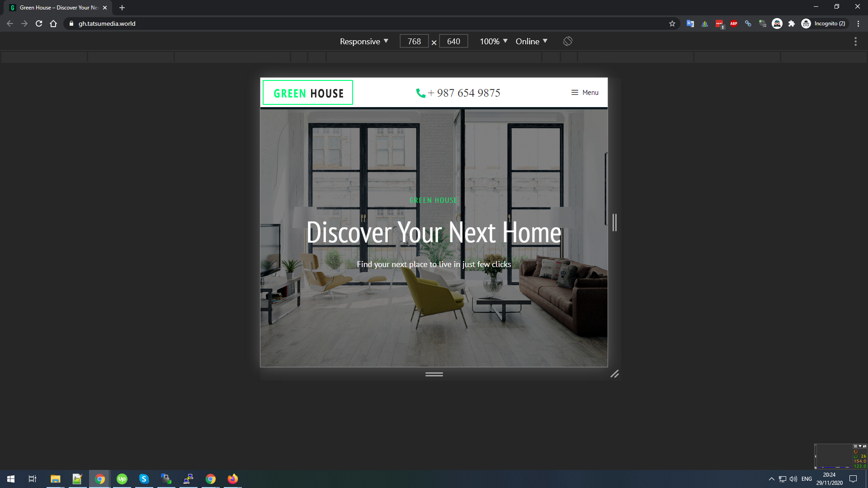Toggle the red password manager extension

719,23
